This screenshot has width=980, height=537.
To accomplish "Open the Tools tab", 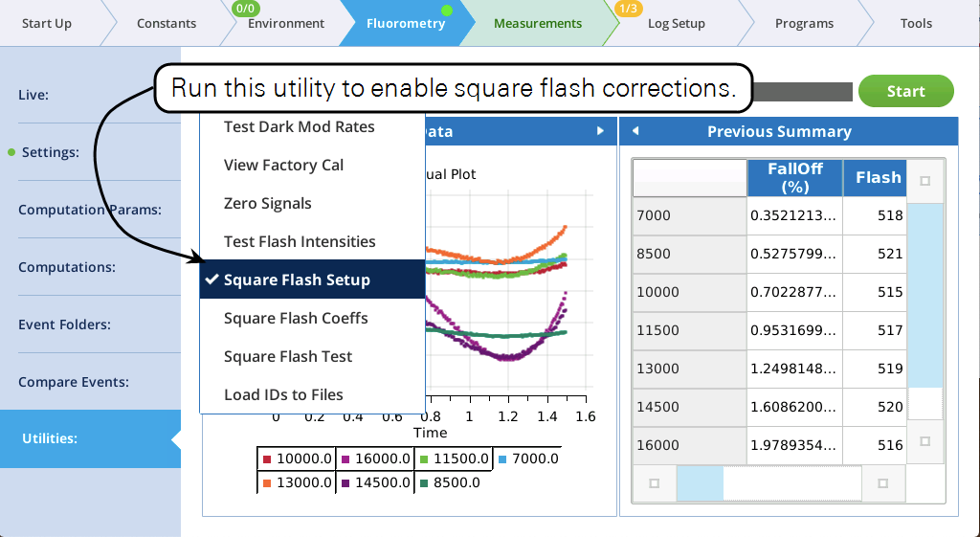I will 916,23.
